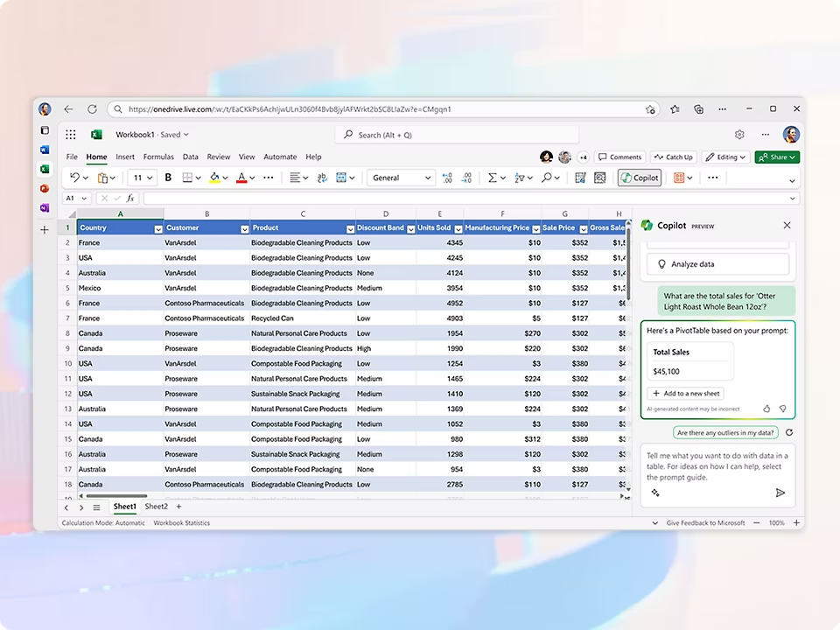
Task: Click the Excel logo beside Workbook1
Action: point(96,135)
